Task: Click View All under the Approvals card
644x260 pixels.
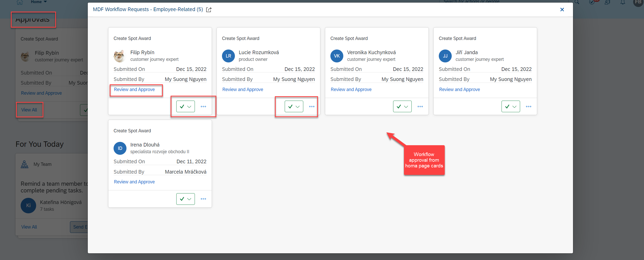Action: pyautogui.click(x=29, y=110)
